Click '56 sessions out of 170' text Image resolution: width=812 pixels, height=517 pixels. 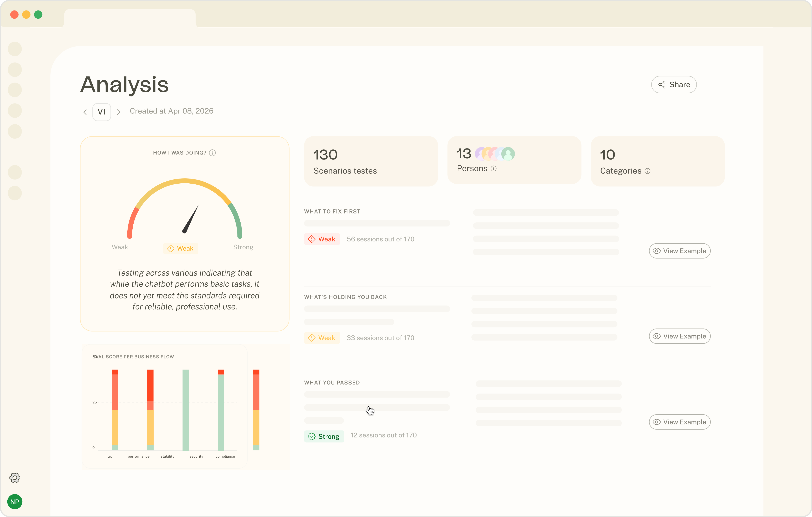380,239
